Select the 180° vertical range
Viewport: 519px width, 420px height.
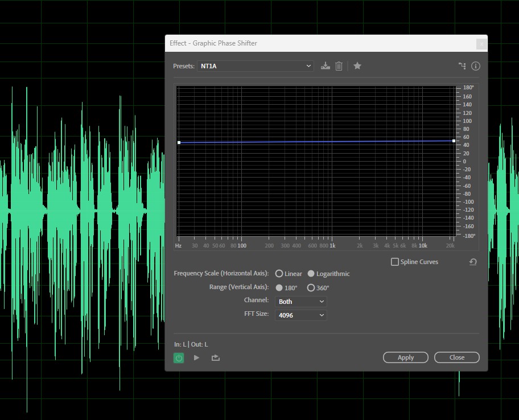pyautogui.click(x=279, y=288)
